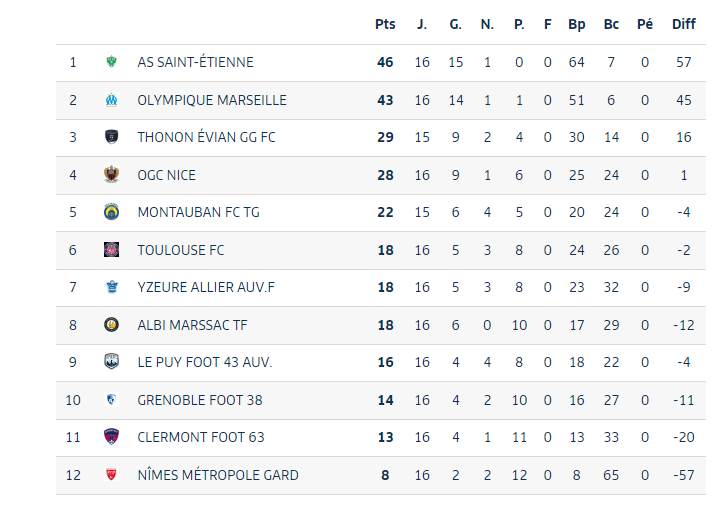Viewport: 717px width, 507px height.
Task: Click the Grenoble Foot 38 crest
Action: point(111,400)
